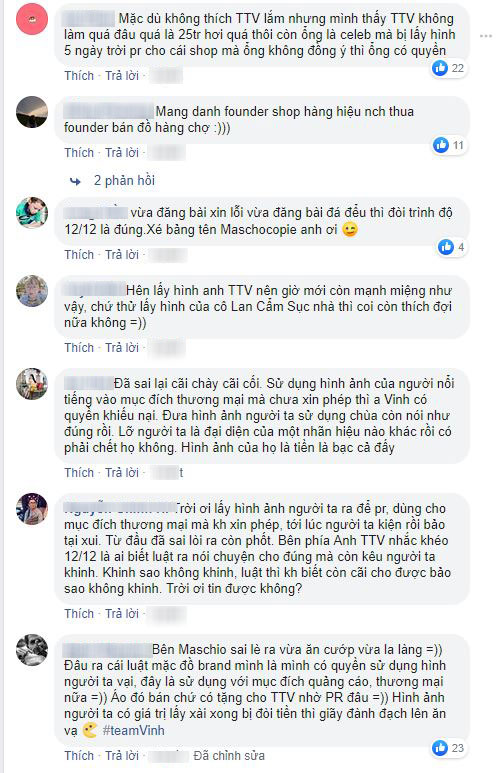Click the like reaction icon showing 23
This screenshot has height=773, width=503.
440,748
